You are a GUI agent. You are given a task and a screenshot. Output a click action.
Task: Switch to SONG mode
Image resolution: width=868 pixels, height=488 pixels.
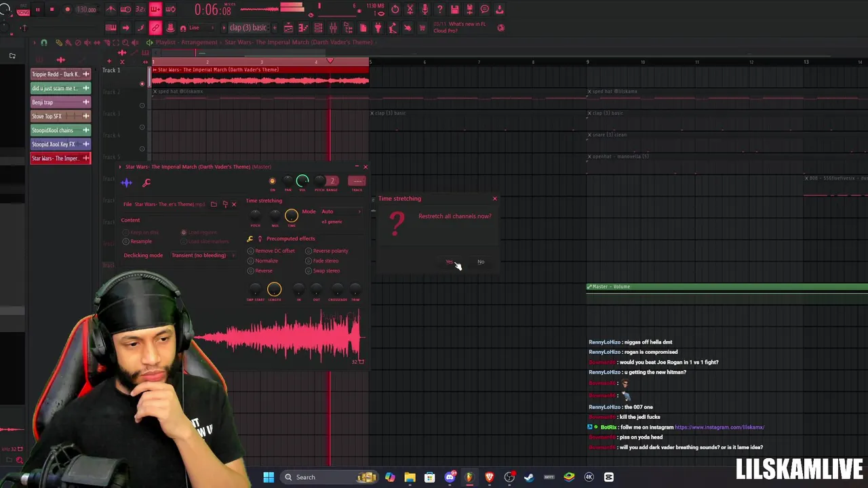click(x=23, y=12)
